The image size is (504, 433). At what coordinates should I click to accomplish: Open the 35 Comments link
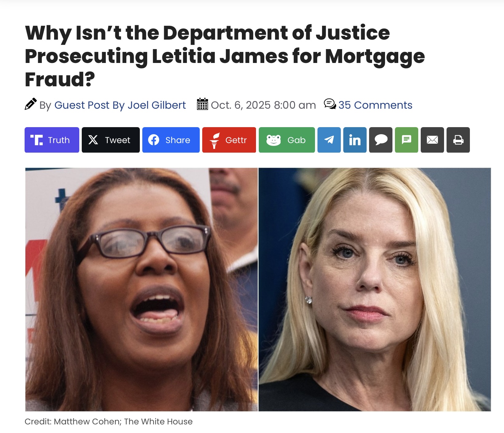[375, 105]
